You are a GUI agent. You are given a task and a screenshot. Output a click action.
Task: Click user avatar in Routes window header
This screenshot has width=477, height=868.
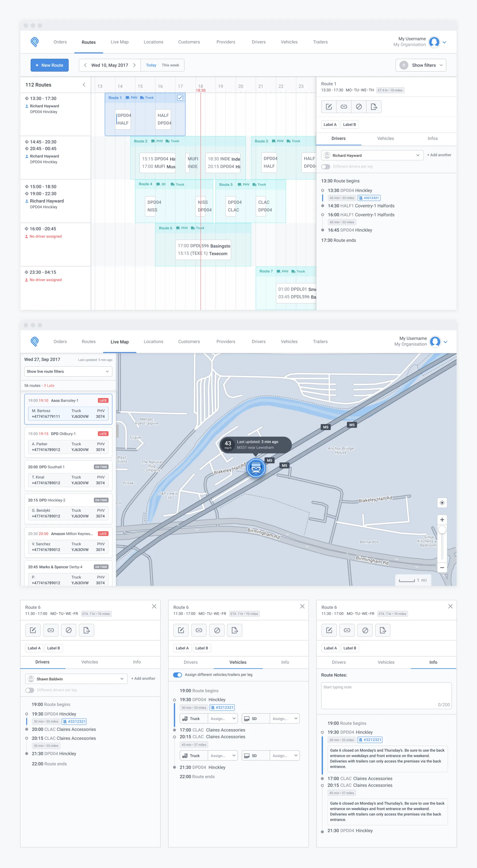point(434,42)
